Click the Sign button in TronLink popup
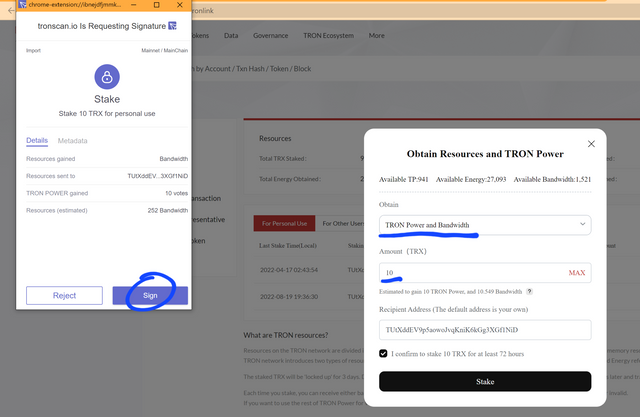Viewport: 640px width, 417px height. click(x=150, y=295)
